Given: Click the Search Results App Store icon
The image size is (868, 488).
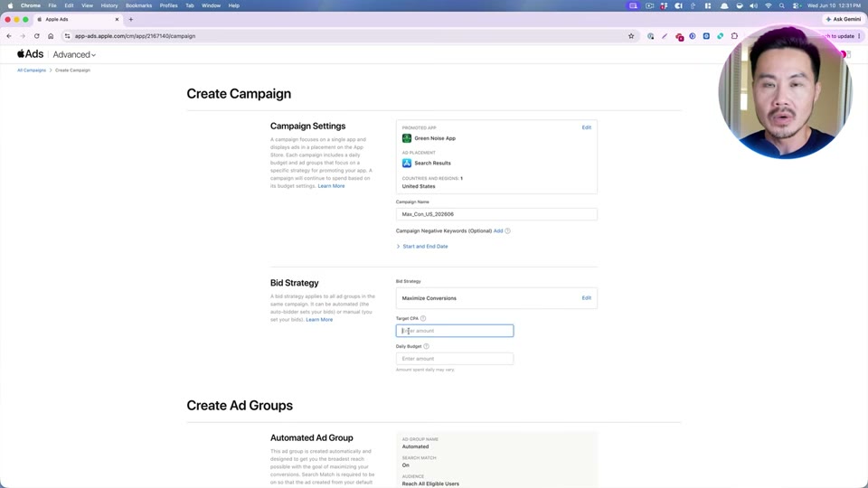Looking at the screenshot, I should [407, 164].
